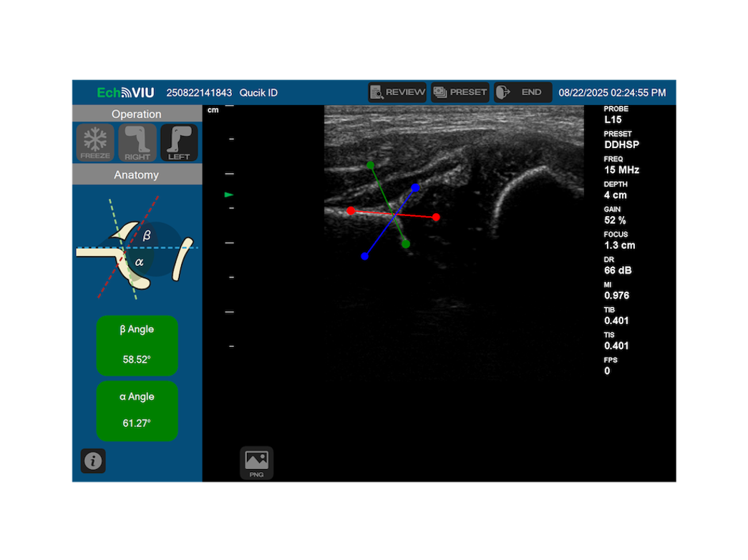Click the Freeze snowflake icon

click(95, 142)
